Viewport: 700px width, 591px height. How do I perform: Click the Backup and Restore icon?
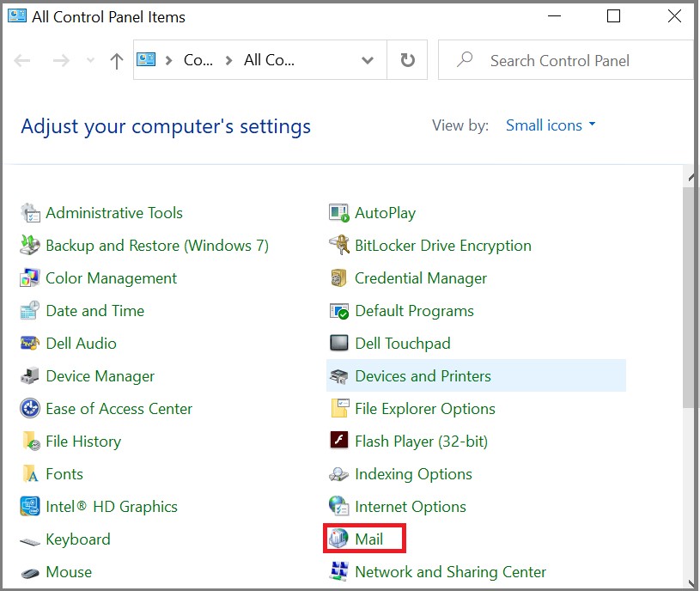tap(30, 246)
